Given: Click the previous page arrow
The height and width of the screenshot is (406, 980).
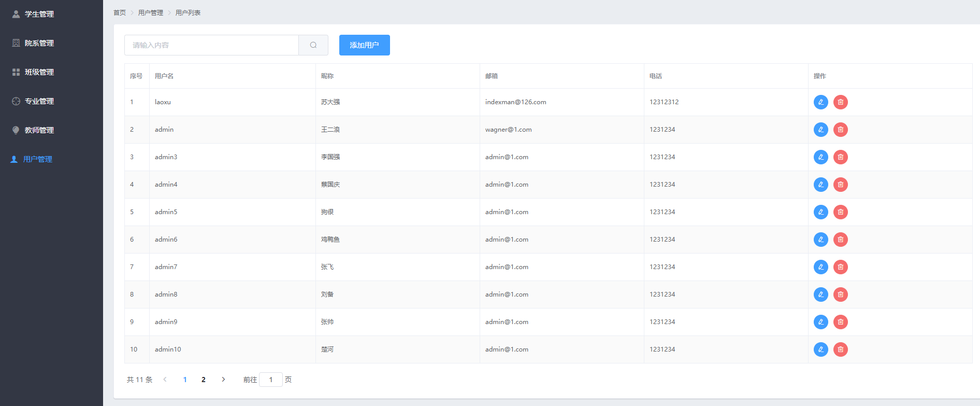Looking at the screenshot, I should click(x=165, y=380).
